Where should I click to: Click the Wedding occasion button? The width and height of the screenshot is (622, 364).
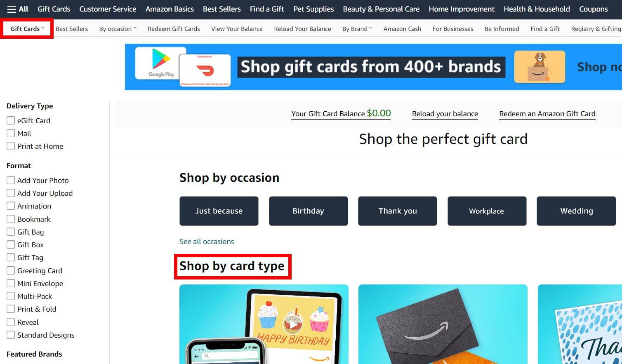tap(576, 211)
